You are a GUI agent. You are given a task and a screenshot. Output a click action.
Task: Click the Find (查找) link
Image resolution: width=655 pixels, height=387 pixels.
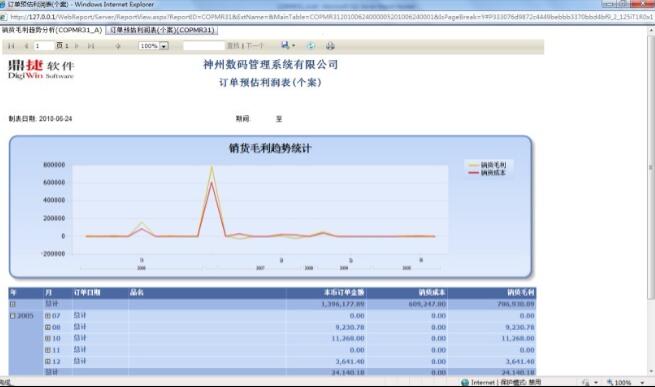[x=233, y=46]
